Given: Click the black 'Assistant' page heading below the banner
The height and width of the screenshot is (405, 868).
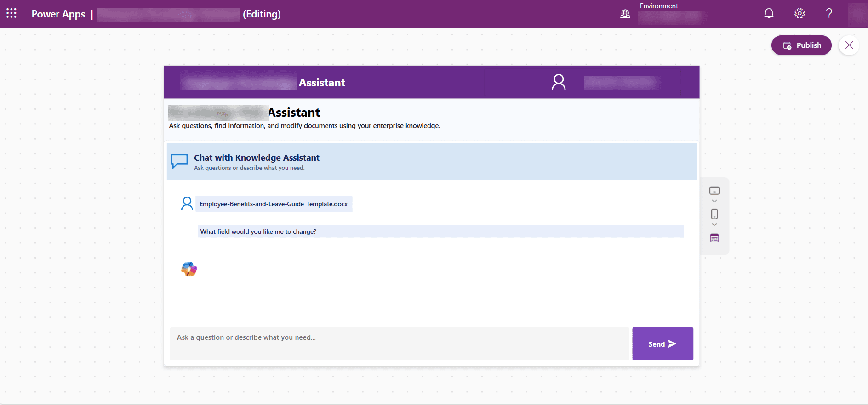Looking at the screenshot, I should click(294, 112).
